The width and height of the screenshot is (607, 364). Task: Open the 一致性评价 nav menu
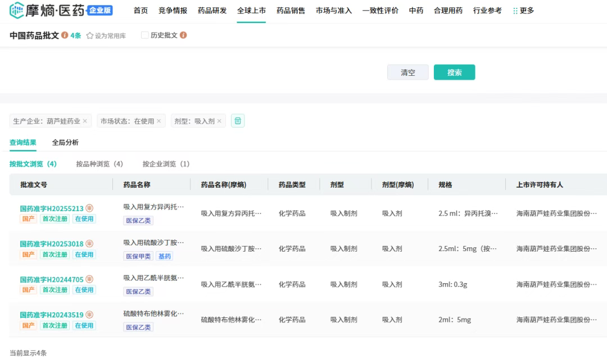pos(380,11)
